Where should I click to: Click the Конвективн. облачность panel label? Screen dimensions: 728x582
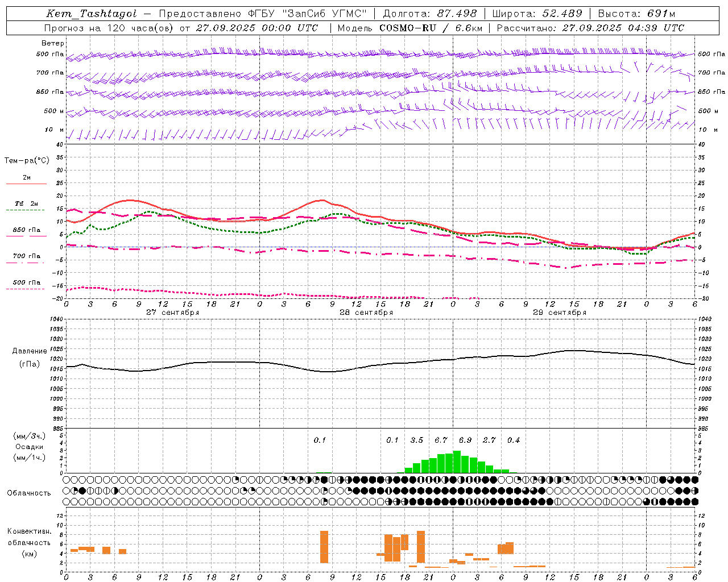point(30,537)
